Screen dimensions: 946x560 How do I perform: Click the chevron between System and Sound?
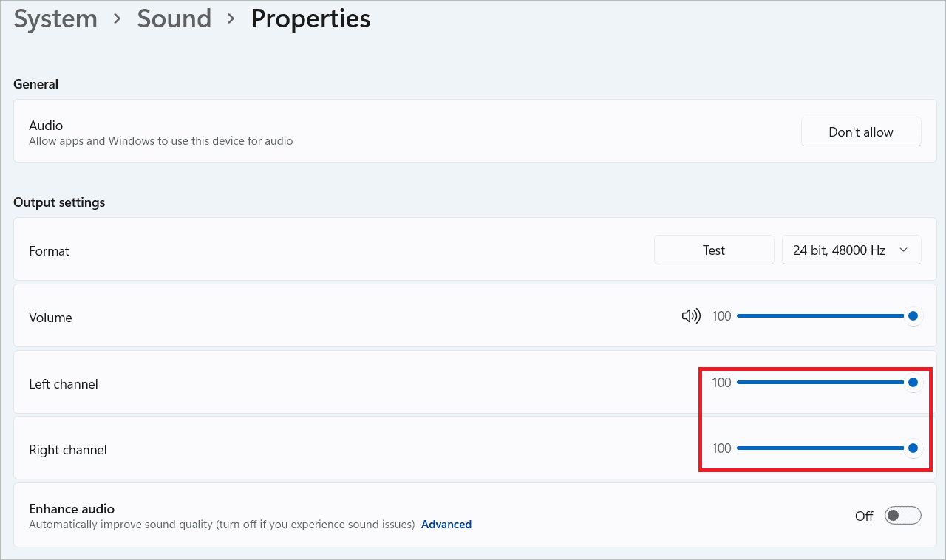coord(117,19)
